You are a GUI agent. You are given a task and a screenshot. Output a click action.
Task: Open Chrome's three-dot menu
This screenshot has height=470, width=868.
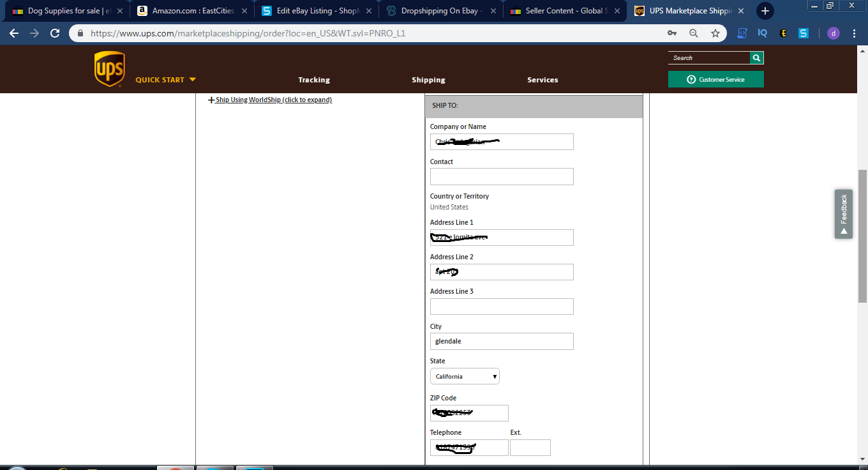coord(854,33)
